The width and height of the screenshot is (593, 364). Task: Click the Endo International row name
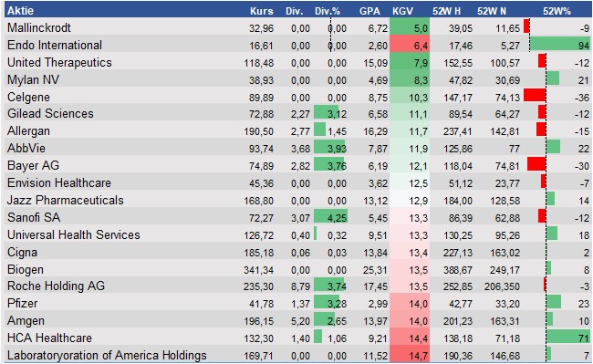point(55,45)
